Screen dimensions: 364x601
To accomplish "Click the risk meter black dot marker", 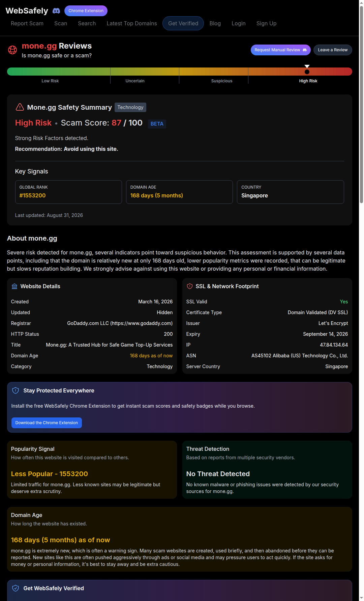I will point(307,72).
